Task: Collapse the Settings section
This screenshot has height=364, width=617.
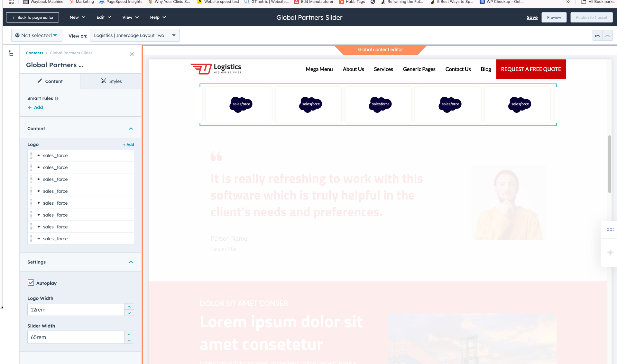Action: point(131,262)
